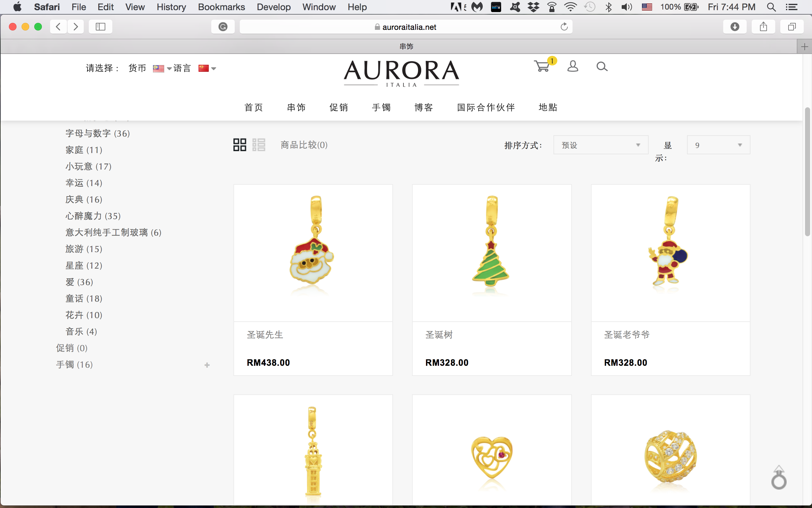Open 圣诞树 product title
This screenshot has height=508, width=812.
[439, 335]
